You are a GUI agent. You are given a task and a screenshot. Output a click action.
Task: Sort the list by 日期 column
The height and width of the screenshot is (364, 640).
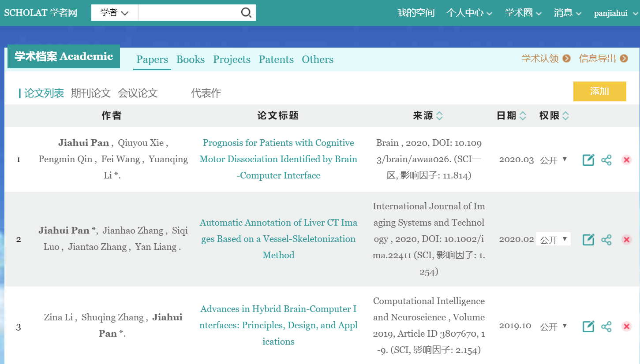[523, 116]
